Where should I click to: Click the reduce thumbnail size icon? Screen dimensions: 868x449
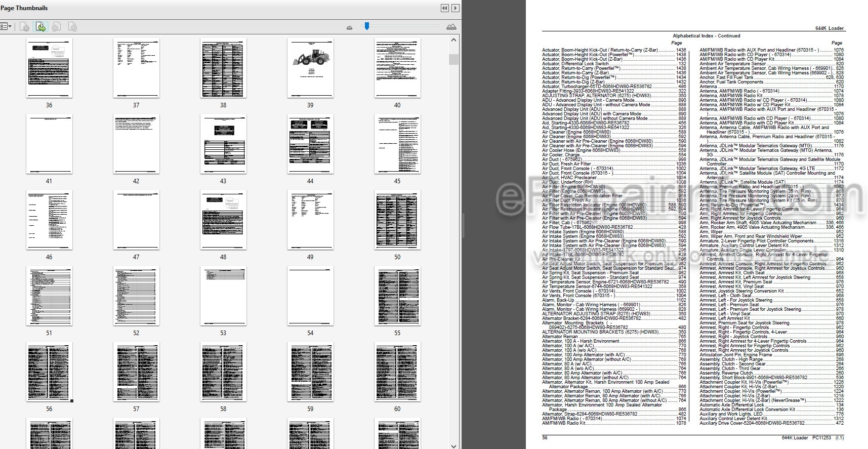pos(349,27)
